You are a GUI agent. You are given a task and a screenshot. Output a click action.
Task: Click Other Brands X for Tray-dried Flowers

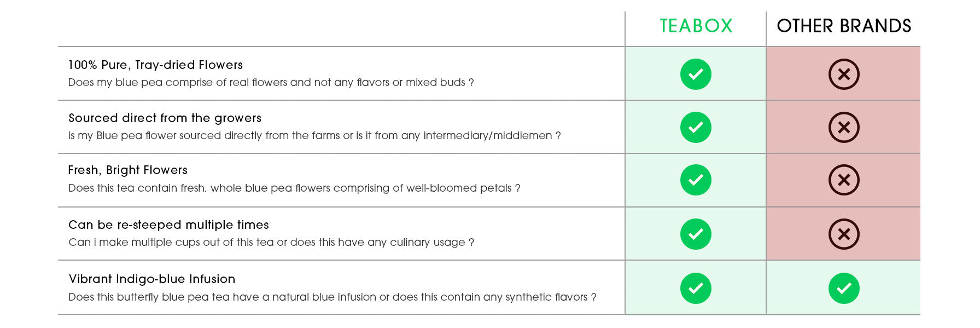844,74
